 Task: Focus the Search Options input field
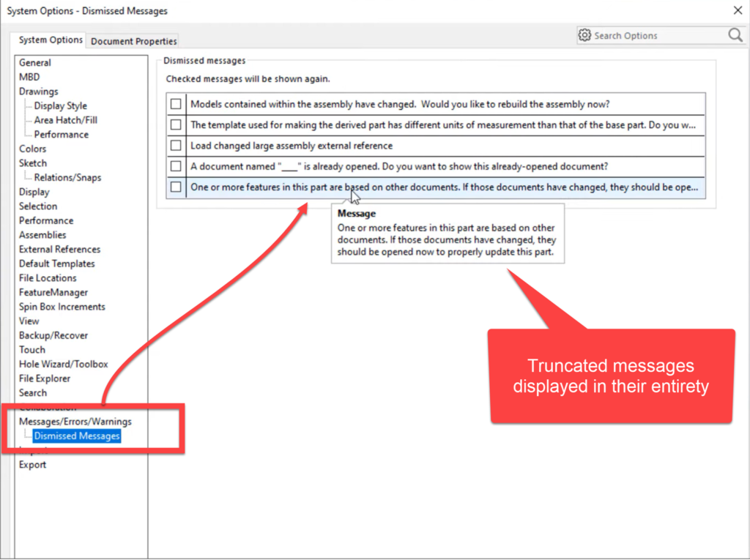(x=660, y=35)
